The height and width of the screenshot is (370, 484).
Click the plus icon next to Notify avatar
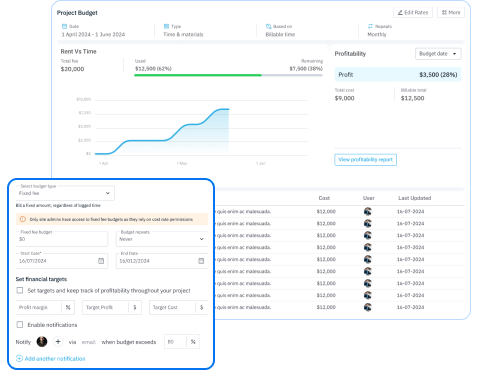coord(58,342)
